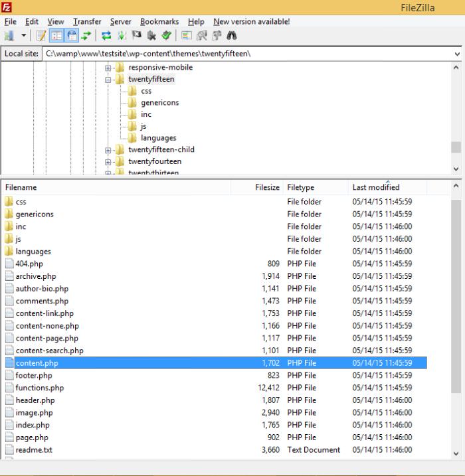
Task: Select functions.php file
Action: click(215, 388)
